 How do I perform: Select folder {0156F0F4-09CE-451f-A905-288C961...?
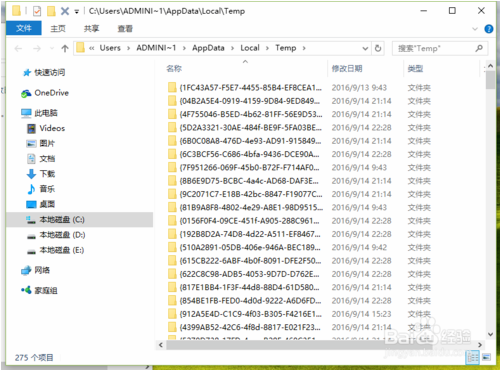coord(249,221)
